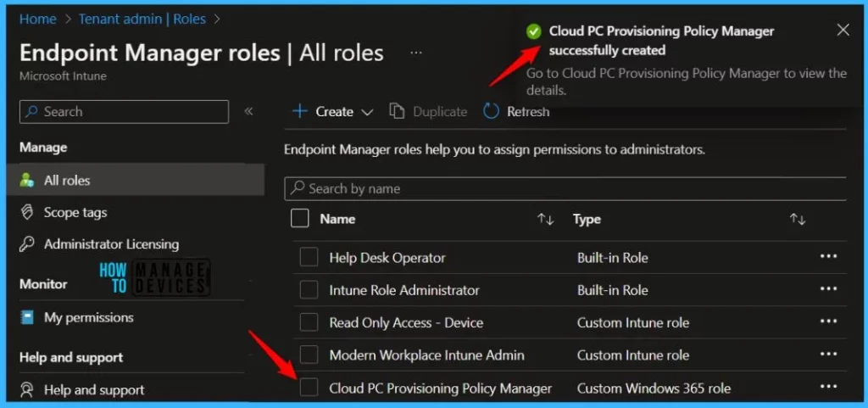Click the Help and support person icon
This screenshot has height=408, width=868.
(26, 389)
